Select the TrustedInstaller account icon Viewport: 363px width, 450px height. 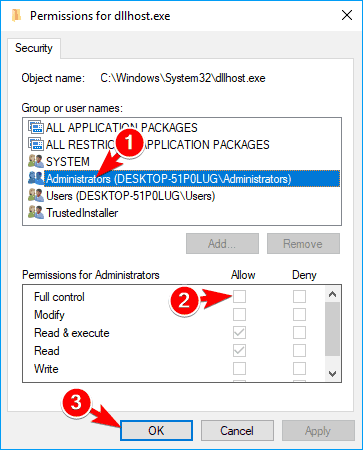[x=36, y=212]
